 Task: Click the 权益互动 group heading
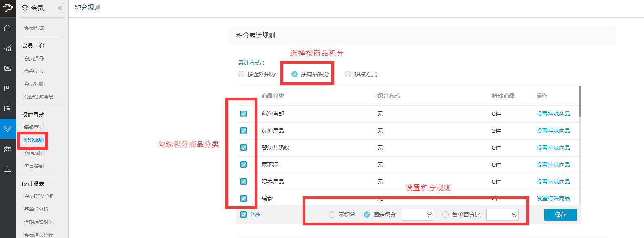(33, 115)
